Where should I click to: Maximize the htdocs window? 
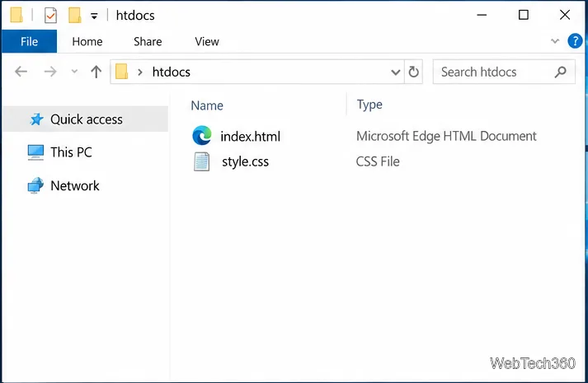524,15
